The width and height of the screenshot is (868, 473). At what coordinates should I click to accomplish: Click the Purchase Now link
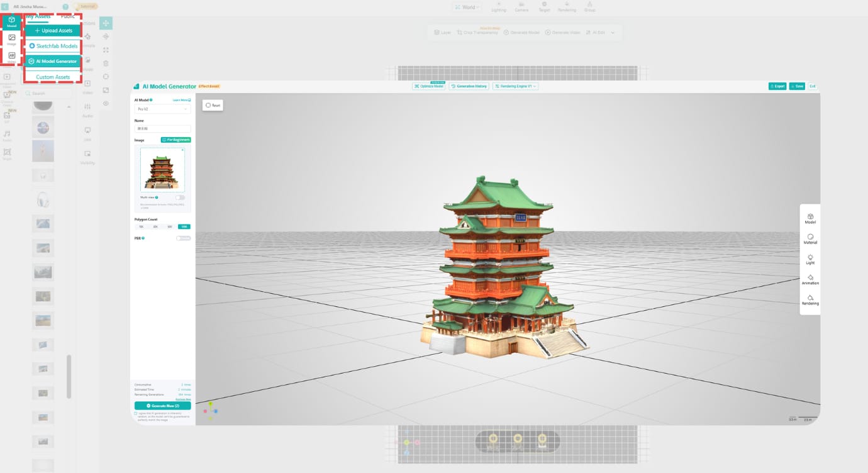point(183,399)
